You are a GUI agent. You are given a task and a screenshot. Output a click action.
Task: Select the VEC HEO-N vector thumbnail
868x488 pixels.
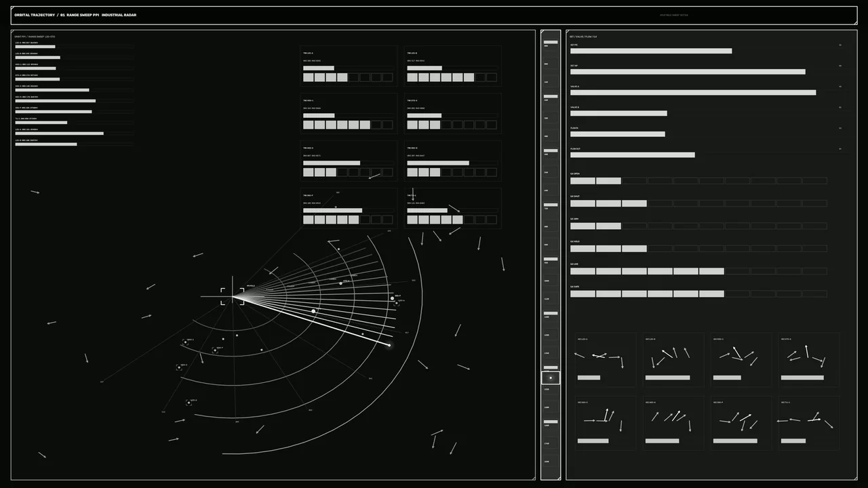673,423
